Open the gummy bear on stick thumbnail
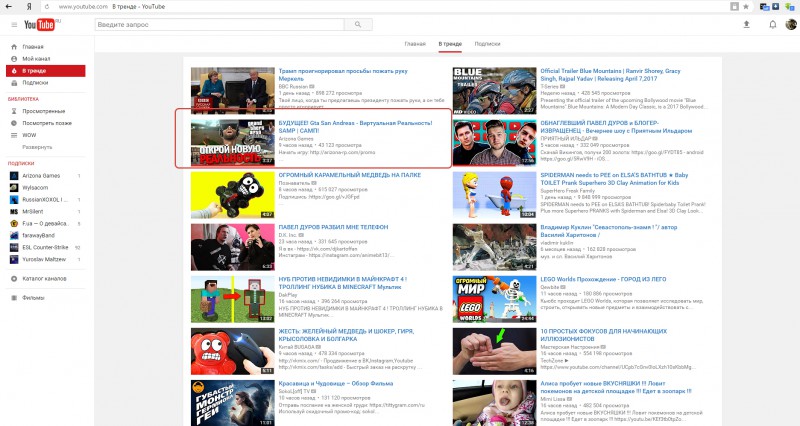Screen dimensions: 800x426 click(x=233, y=195)
